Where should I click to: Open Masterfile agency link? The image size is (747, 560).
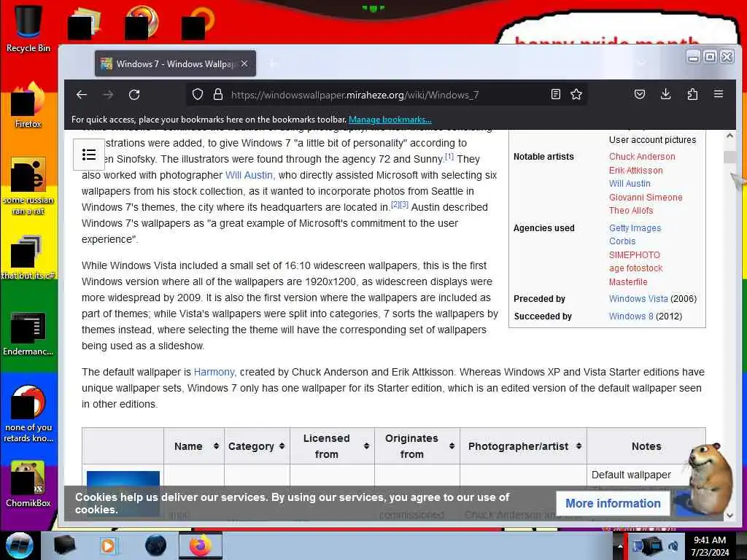coord(628,282)
